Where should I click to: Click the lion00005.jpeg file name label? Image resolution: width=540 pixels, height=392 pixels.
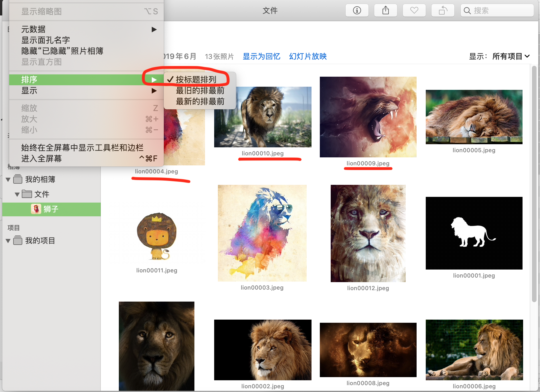coord(474,150)
